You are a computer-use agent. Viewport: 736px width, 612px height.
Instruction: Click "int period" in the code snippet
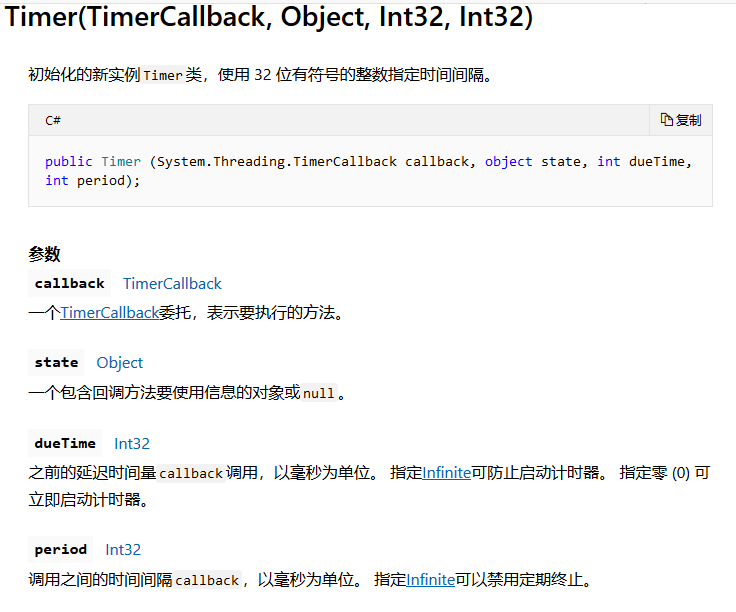click(88, 181)
